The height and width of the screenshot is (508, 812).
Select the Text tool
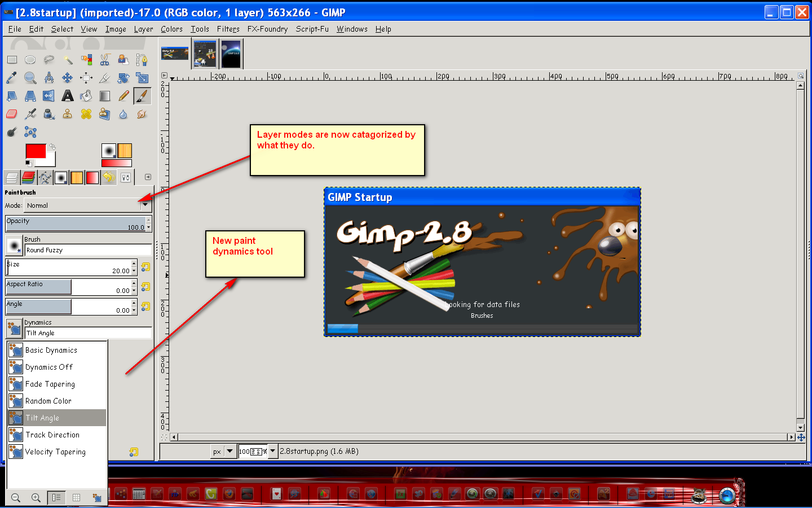pyautogui.click(x=68, y=96)
